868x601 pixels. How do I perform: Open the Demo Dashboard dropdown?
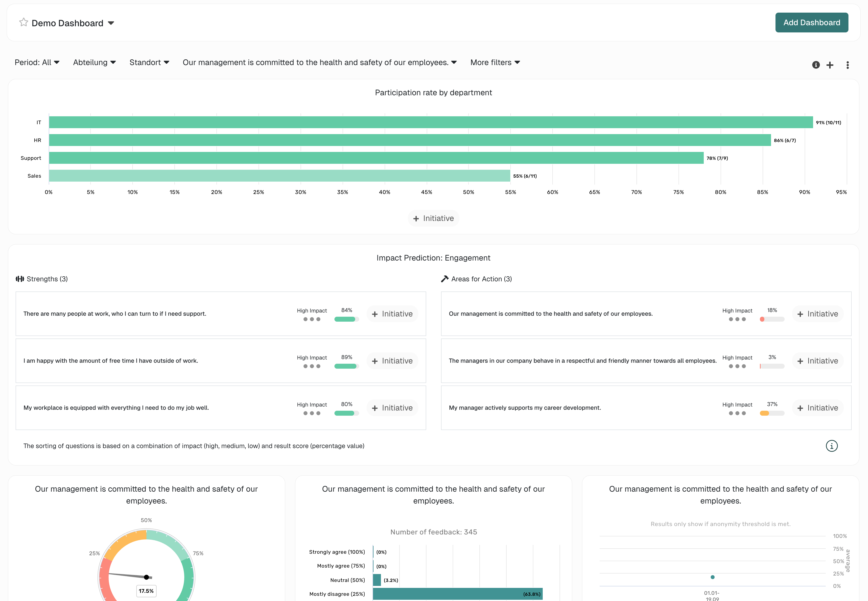[111, 23]
